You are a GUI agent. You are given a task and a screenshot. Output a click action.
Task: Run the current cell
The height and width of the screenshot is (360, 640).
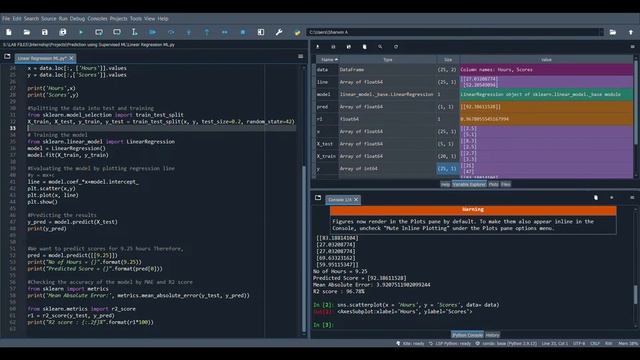click(x=99, y=32)
